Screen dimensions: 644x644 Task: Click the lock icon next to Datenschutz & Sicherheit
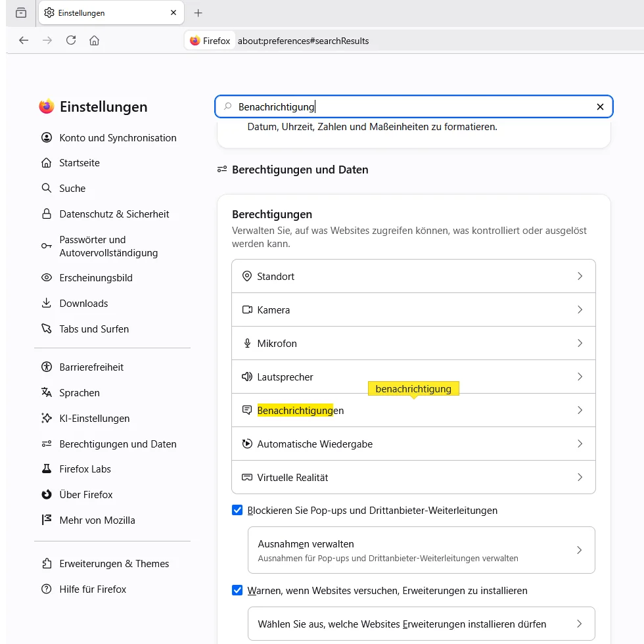click(47, 214)
